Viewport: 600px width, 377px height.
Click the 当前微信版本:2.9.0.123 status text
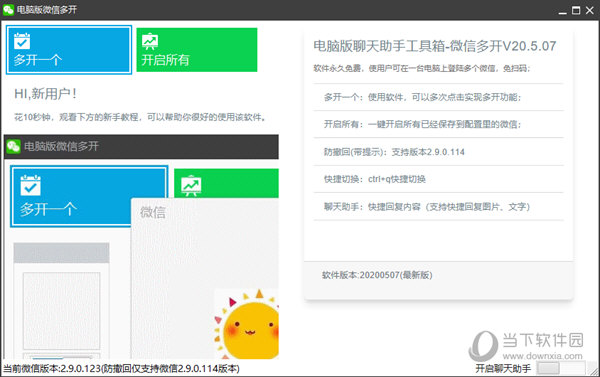tap(121, 369)
